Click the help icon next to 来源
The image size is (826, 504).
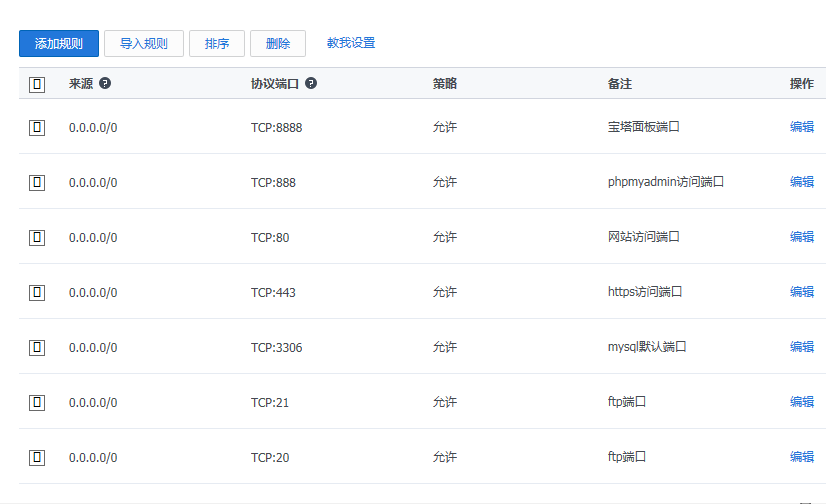105,83
